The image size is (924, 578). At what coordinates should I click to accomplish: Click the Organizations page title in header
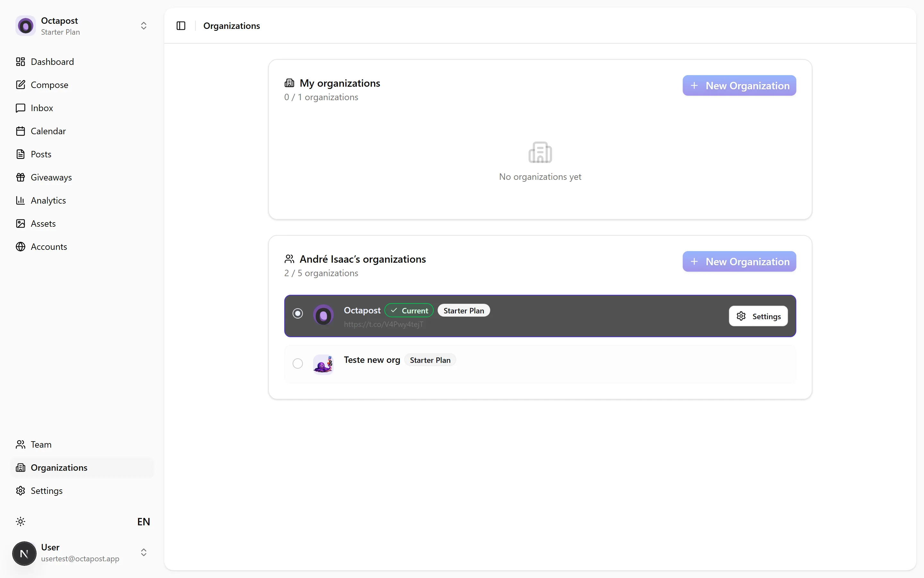coord(231,26)
